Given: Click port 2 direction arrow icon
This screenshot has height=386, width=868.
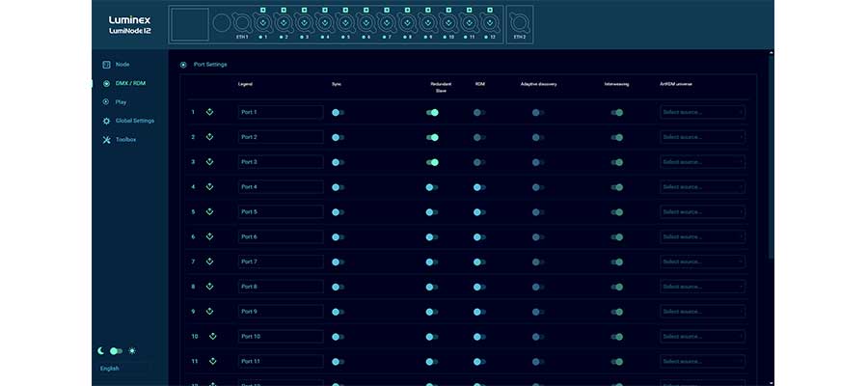Looking at the screenshot, I should click(209, 137).
